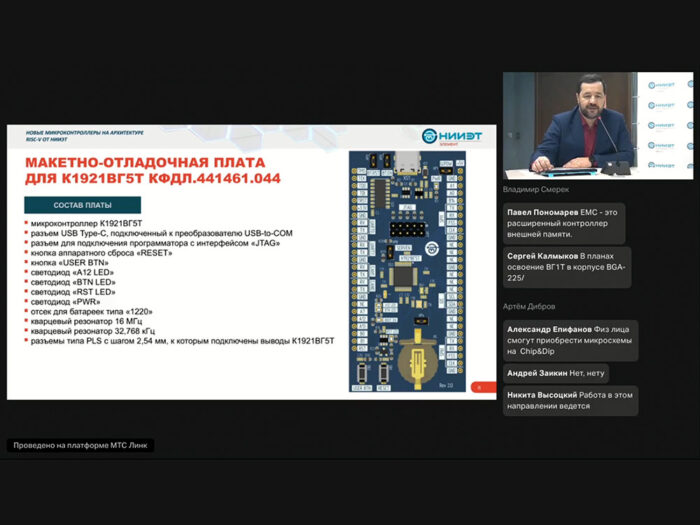Click the name Владимир Смерек in chat
The width and height of the screenshot is (700, 525).
pos(536,190)
